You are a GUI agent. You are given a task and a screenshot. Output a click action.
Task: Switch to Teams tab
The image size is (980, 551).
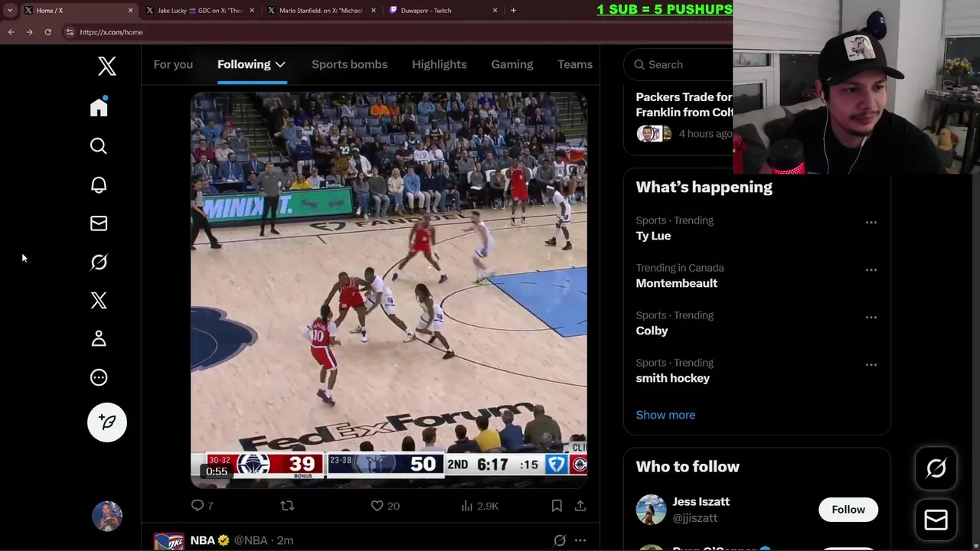[575, 64]
